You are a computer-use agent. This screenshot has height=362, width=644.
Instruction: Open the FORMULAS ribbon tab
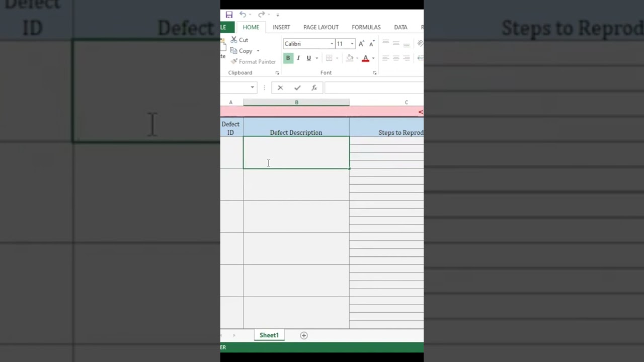(x=366, y=27)
